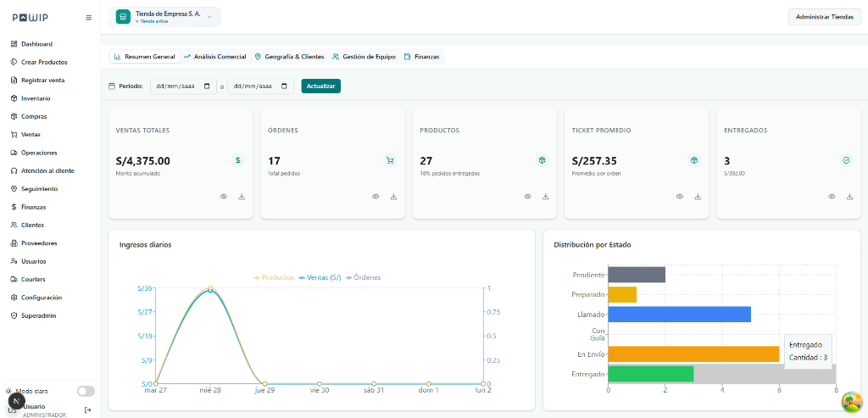Switch to the Finanzas tab
868x418 pixels.
pos(422,57)
